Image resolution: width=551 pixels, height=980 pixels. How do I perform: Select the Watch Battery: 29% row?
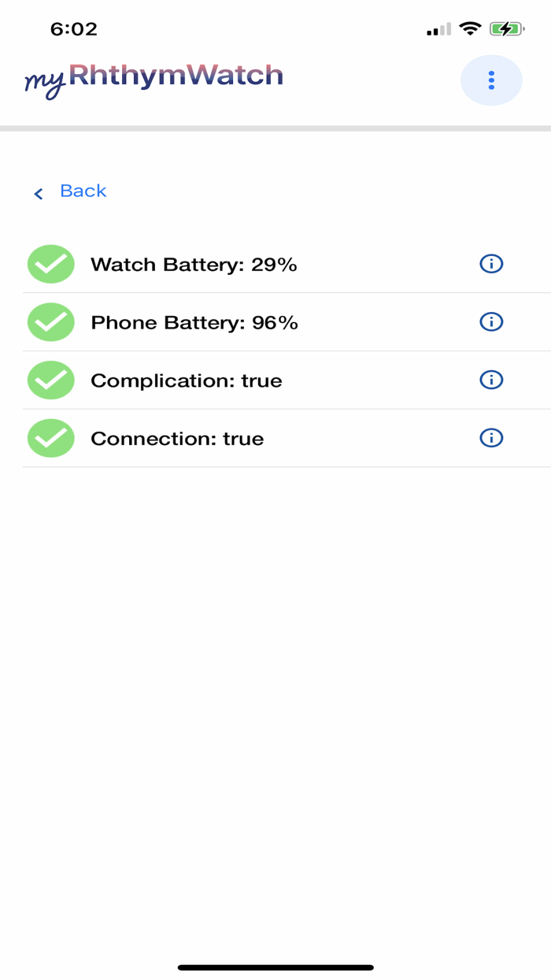point(194,264)
